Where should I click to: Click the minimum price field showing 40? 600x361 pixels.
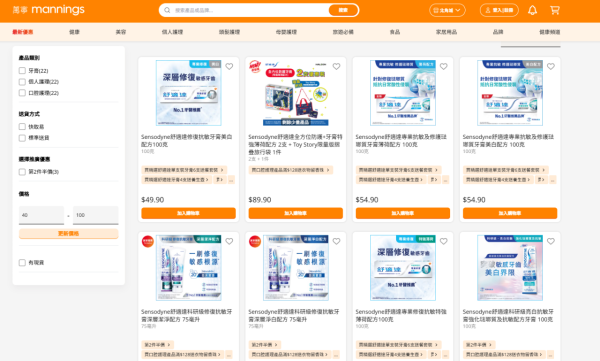pyautogui.click(x=41, y=215)
